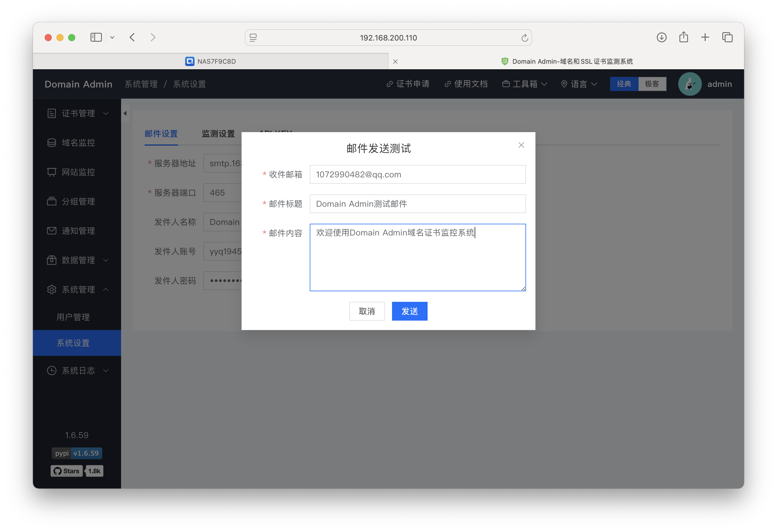
Task: Select the Domain Admin-域名和SSL证书监测系统 tab
Action: click(x=567, y=61)
